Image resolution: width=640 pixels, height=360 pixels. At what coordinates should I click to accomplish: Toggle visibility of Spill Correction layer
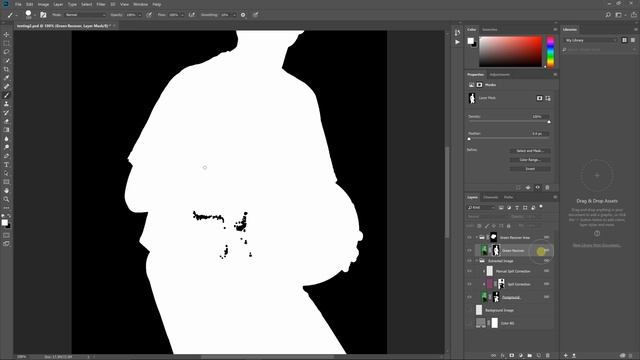point(469,284)
